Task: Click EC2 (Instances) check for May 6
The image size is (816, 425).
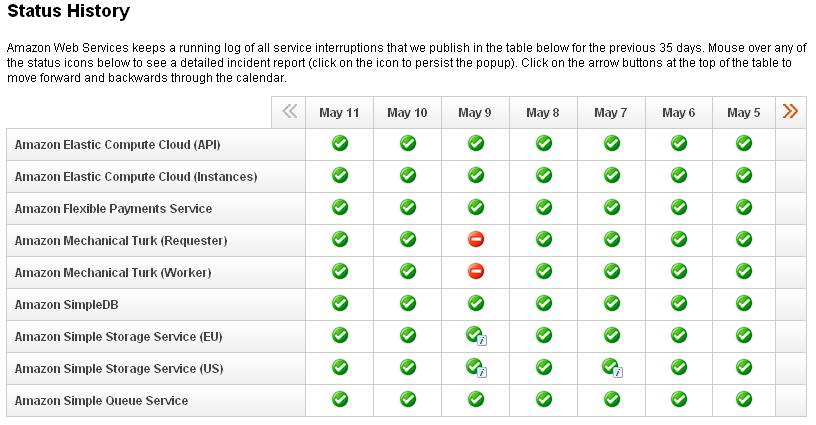Action: tap(679, 175)
